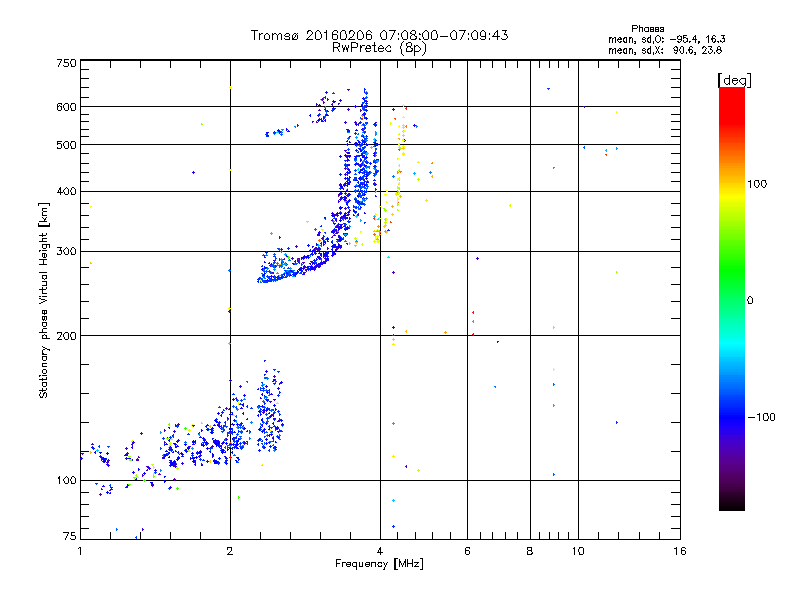This screenshot has height=600, width=800.
Task: Click the y-axis label '200'
Action: coord(66,336)
